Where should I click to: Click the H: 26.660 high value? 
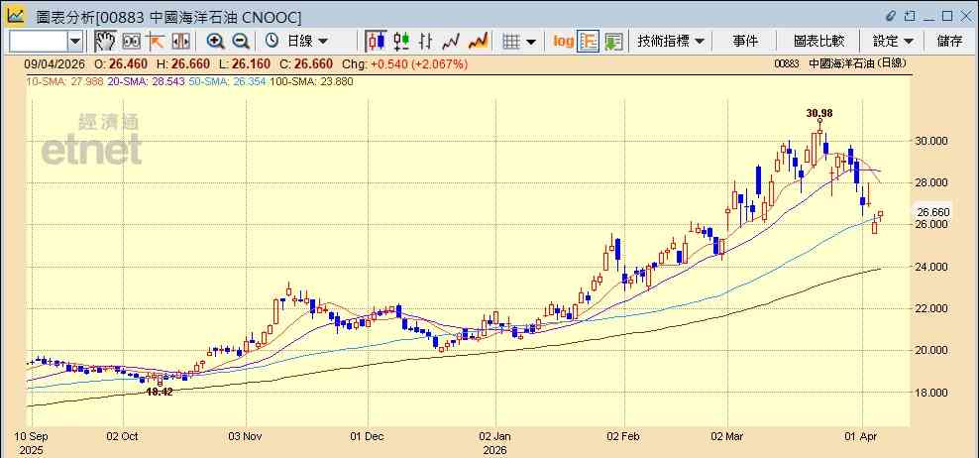[x=182, y=63]
